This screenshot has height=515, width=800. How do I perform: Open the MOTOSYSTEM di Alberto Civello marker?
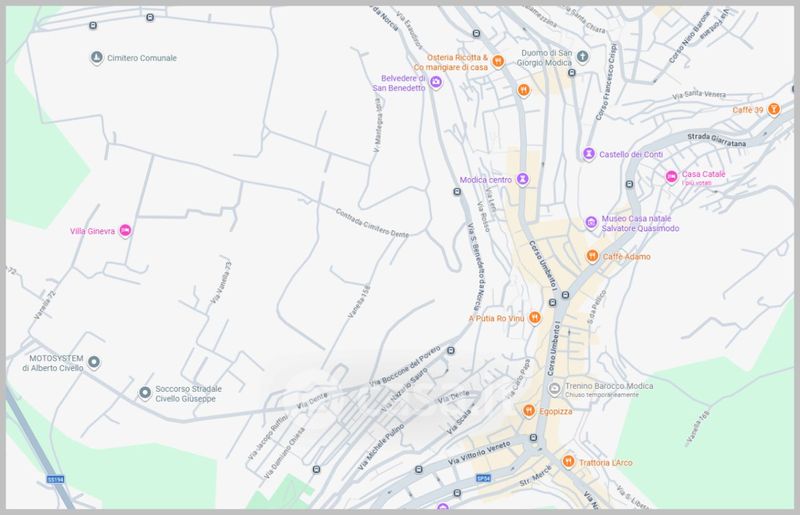[x=94, y=361]
